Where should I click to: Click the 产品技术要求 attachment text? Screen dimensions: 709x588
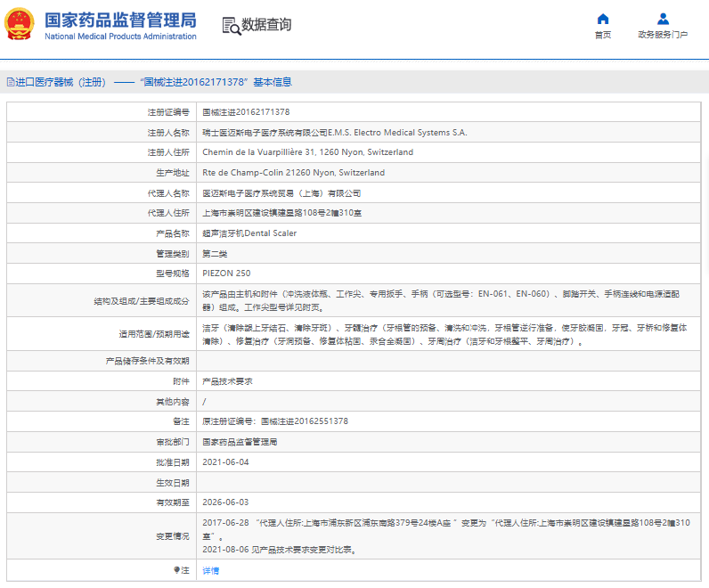[x=227, y=380]
